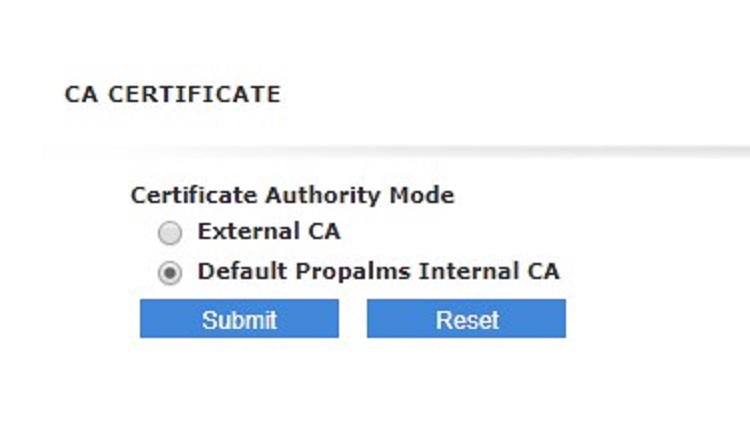
Task: Click the Certificate Authority Mode label
Action: coord(293,196)
